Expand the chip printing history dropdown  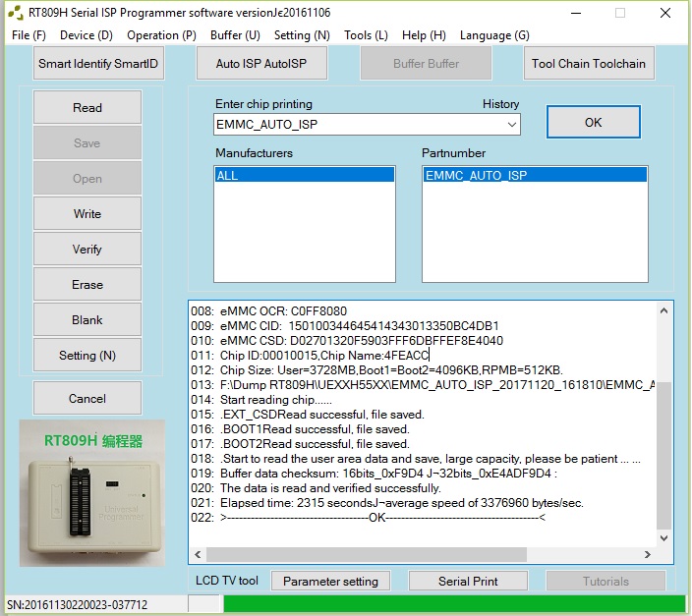(x=511, y=125)
